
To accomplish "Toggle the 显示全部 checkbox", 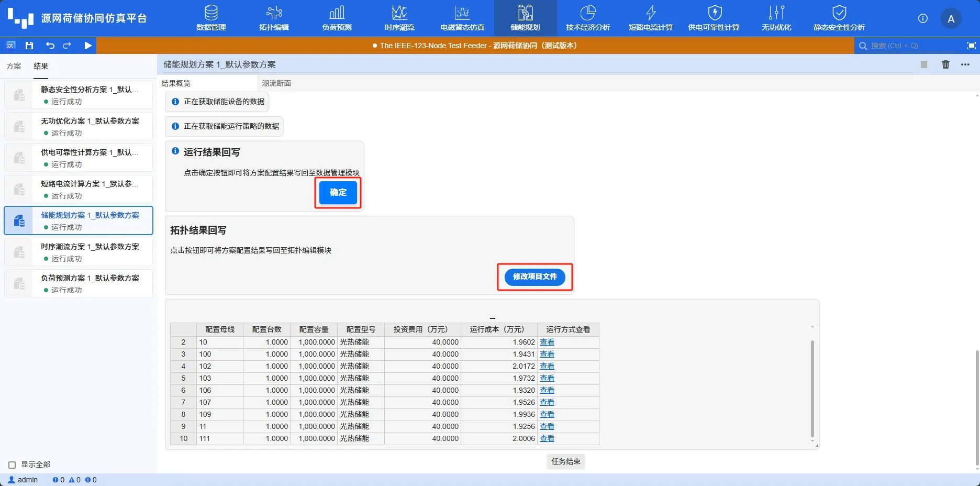I will (x=12, y=465).
